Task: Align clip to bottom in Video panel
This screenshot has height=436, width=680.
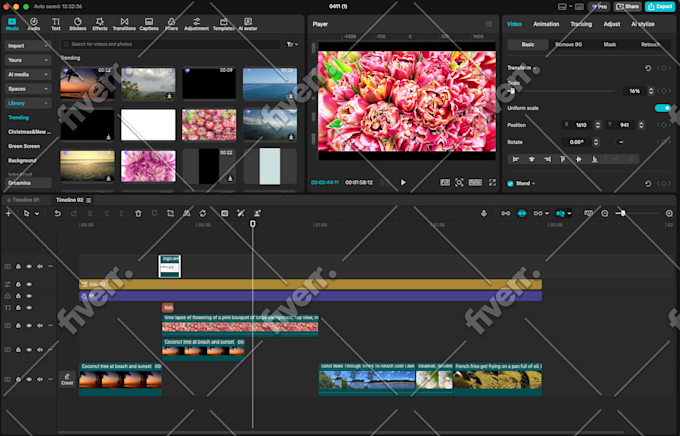Action: point(595,159)
